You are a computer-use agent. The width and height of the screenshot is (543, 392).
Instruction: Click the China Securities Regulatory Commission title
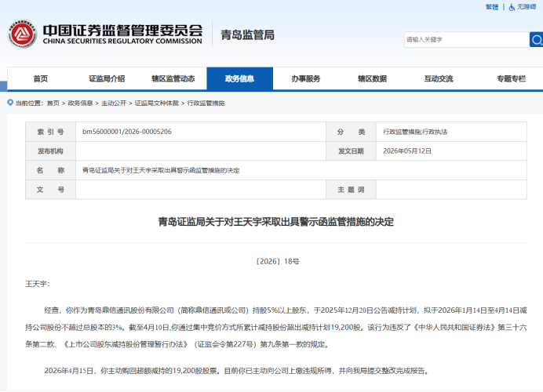122,34
